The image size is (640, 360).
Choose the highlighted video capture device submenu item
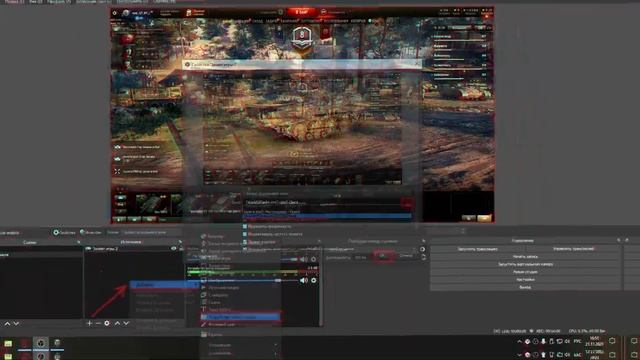(240, 317)
